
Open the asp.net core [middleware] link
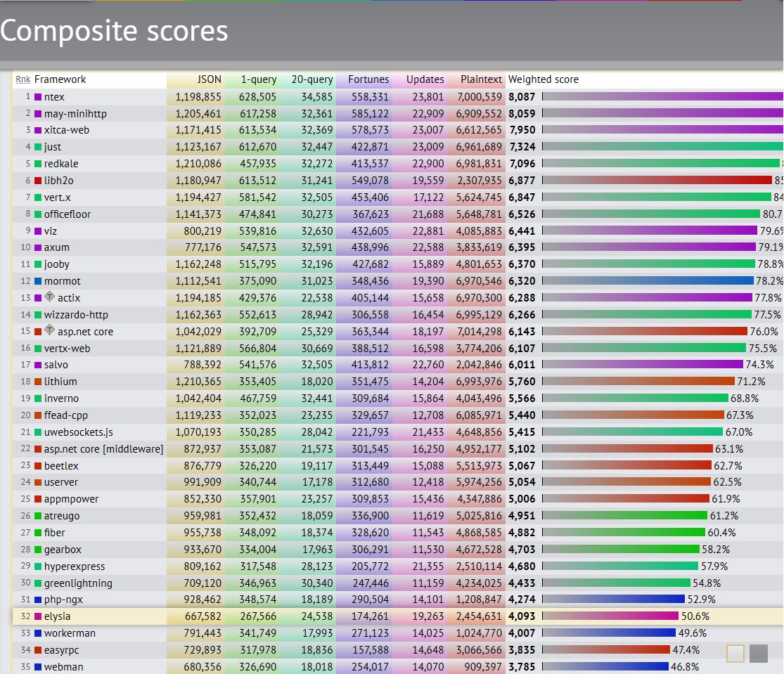click(103, 449)
